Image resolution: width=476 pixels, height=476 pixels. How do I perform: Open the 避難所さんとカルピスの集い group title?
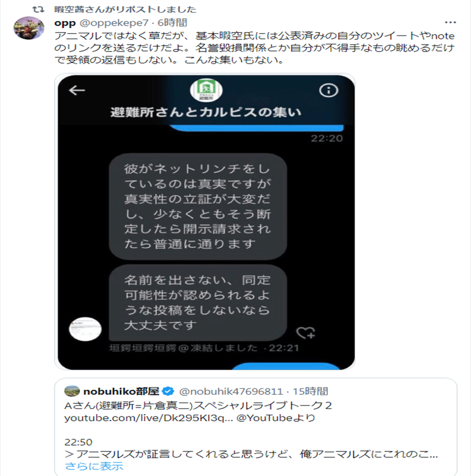click(x=205, y=112)
